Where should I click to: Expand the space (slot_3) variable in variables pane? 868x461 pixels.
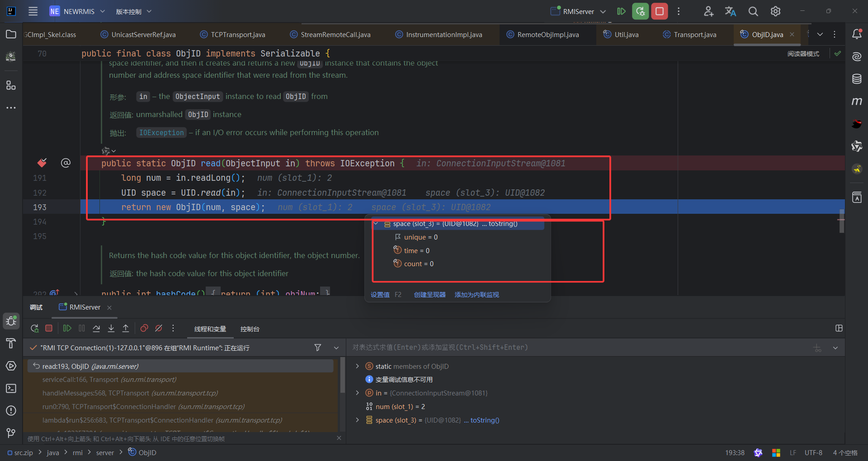[357, 420]
